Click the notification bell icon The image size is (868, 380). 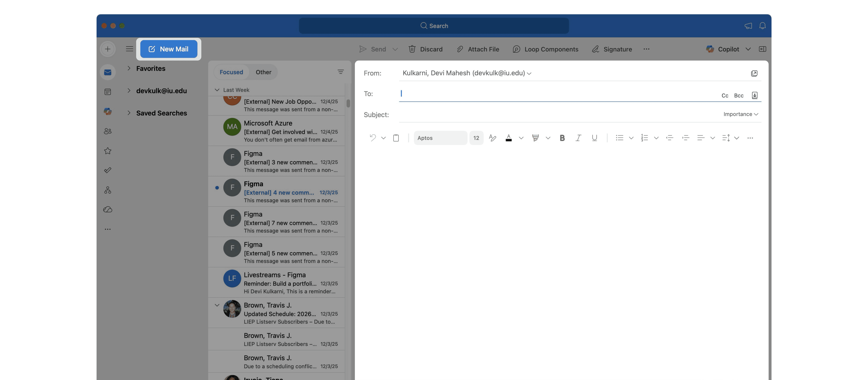(763, 26)
